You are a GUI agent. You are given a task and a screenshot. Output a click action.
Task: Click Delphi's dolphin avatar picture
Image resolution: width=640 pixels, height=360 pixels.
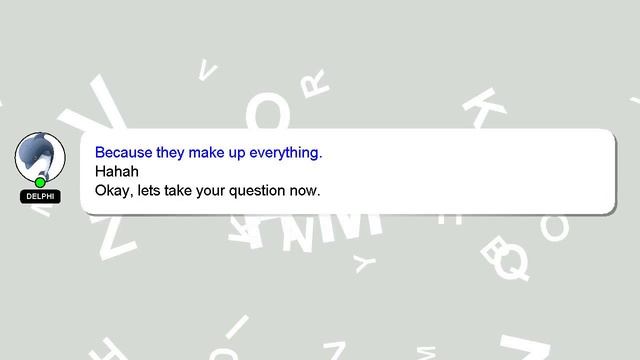coord(40,158)
